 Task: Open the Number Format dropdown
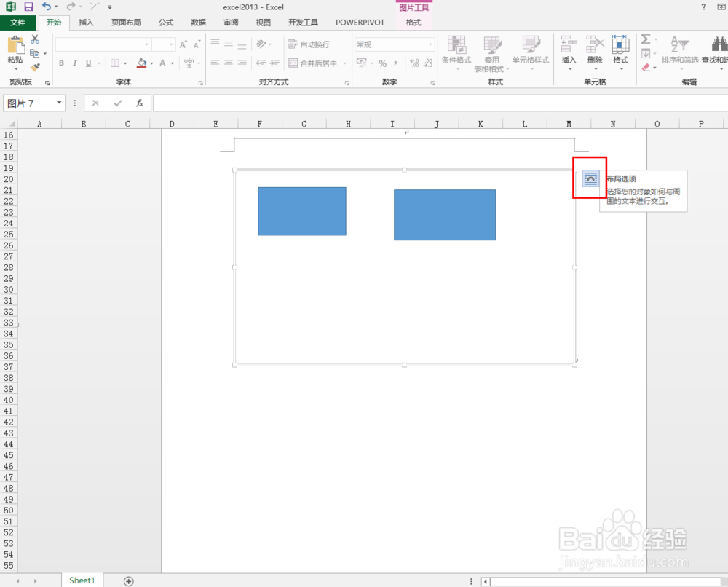coord(429,44)
